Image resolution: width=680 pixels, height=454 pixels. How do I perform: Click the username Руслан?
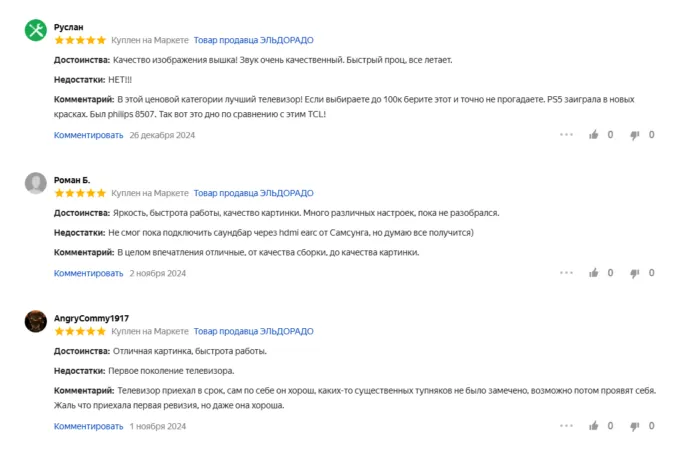69,27
